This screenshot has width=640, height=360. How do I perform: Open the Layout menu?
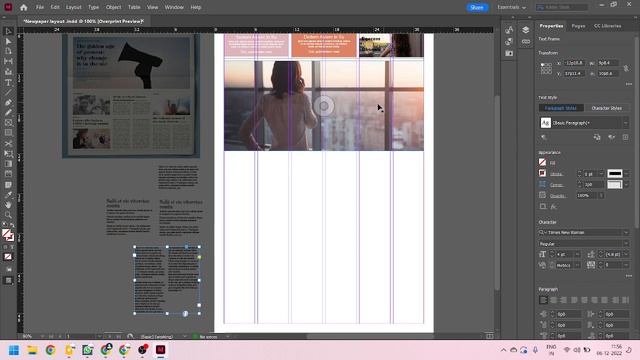(x=73, y=7)
